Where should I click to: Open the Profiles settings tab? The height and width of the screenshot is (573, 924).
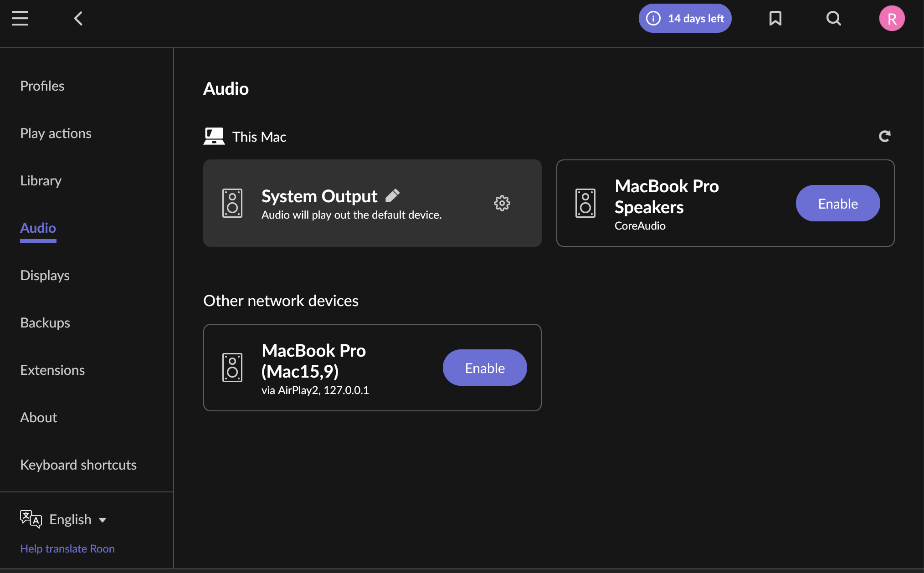coord(42,86)
